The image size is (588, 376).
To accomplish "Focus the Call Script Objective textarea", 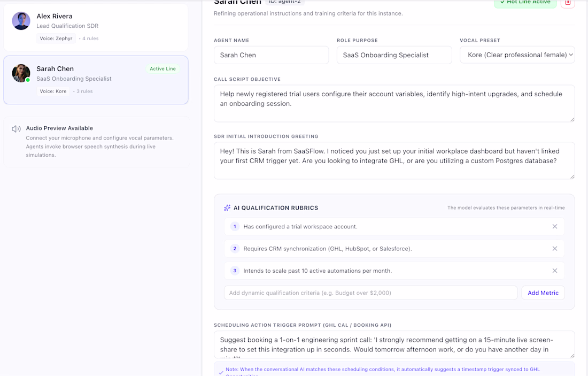I will 394,104.
